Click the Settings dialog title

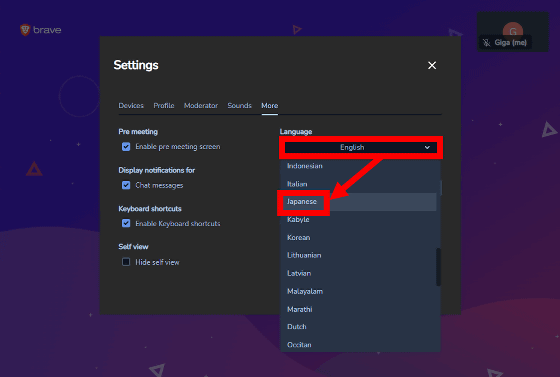[x=136, y=65]
